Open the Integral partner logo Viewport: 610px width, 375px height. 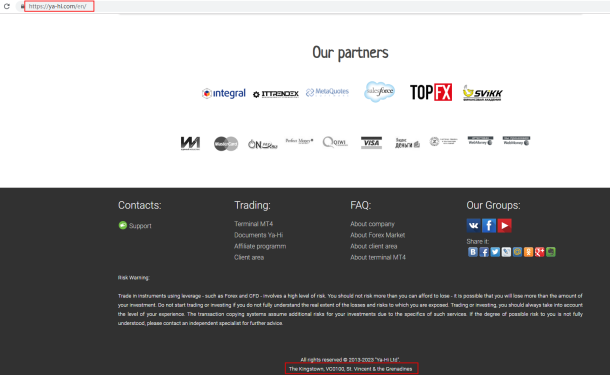(224, 93)
